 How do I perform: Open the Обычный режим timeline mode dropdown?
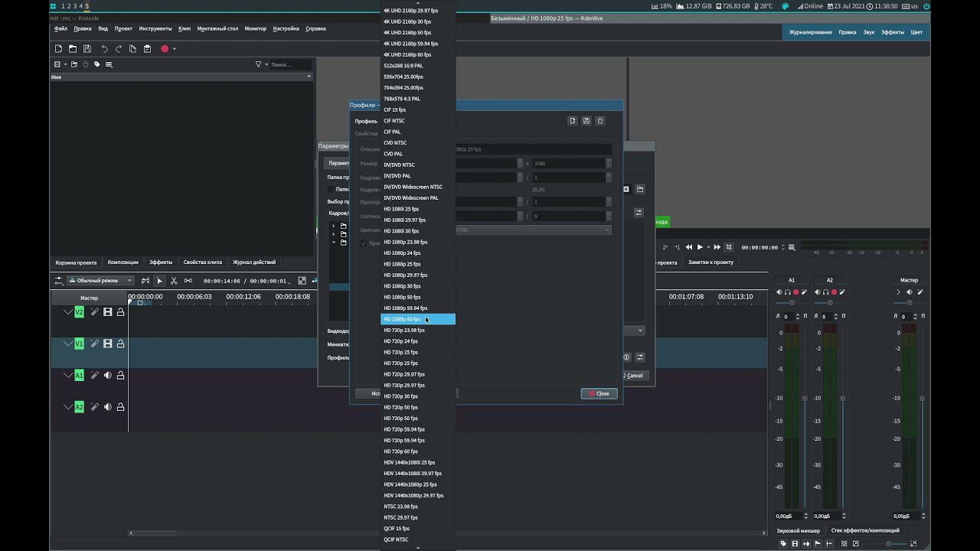pos(100,281)
